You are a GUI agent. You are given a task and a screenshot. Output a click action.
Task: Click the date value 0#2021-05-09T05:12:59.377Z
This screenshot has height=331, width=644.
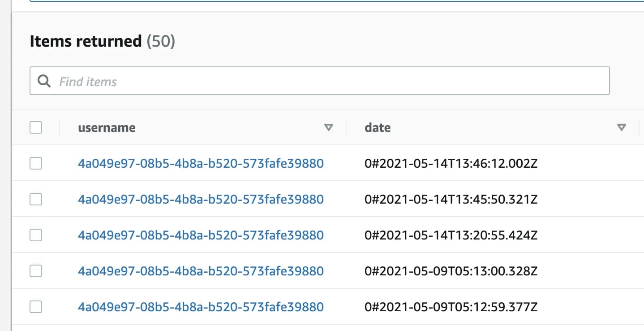pyautogui.click(x=451, y=307)
